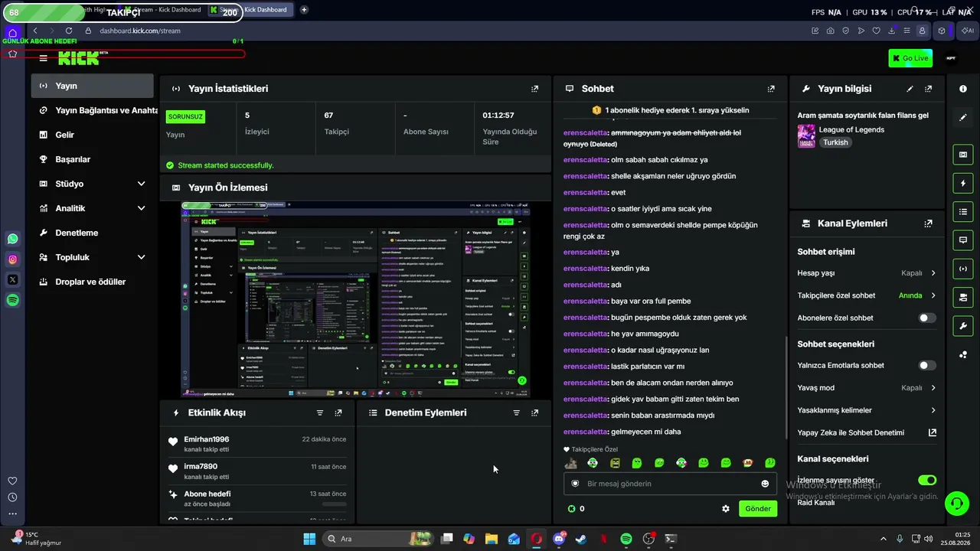Expand the Topluluk menu chevron
The width and height of the screenshot is (980, 551).
pyautogui.click(x=141, y=257)
